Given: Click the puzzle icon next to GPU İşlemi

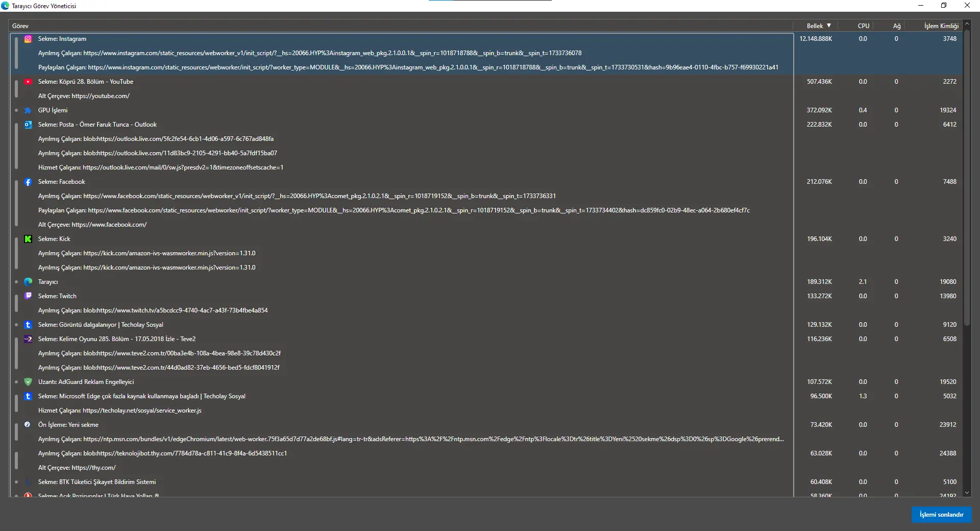Looking at the screenshot, I should (x=28, y=110).
